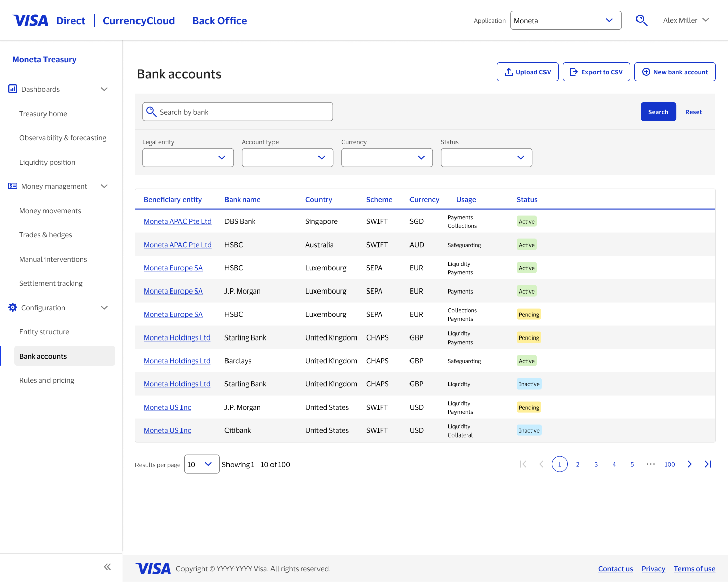
Task: Open the Application Moneta dropdown
Action: [566, 20]
